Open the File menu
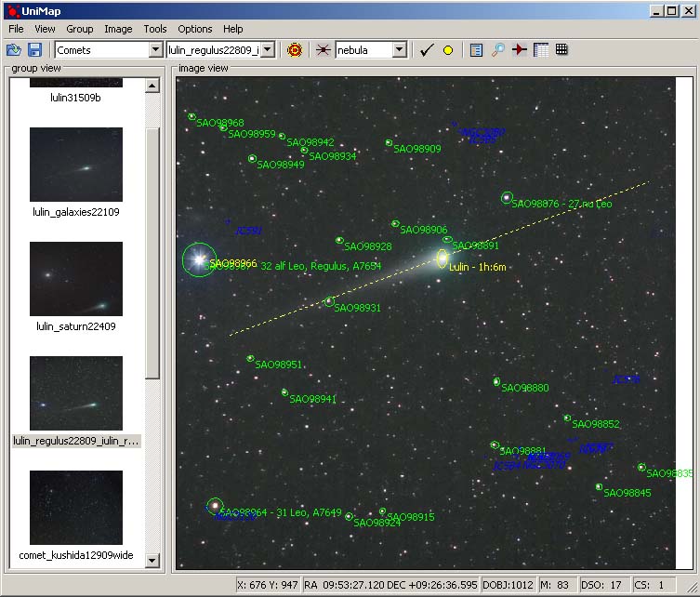 pos(16,29)
